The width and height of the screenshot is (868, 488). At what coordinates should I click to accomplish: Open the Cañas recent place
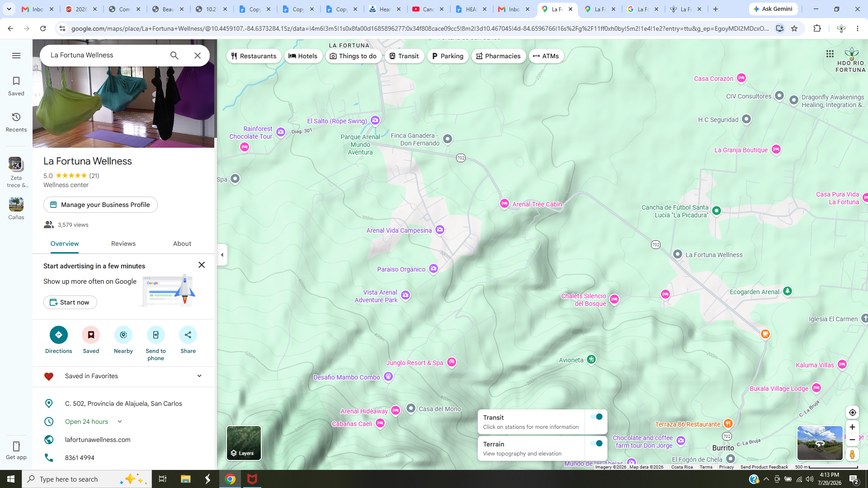16,209
